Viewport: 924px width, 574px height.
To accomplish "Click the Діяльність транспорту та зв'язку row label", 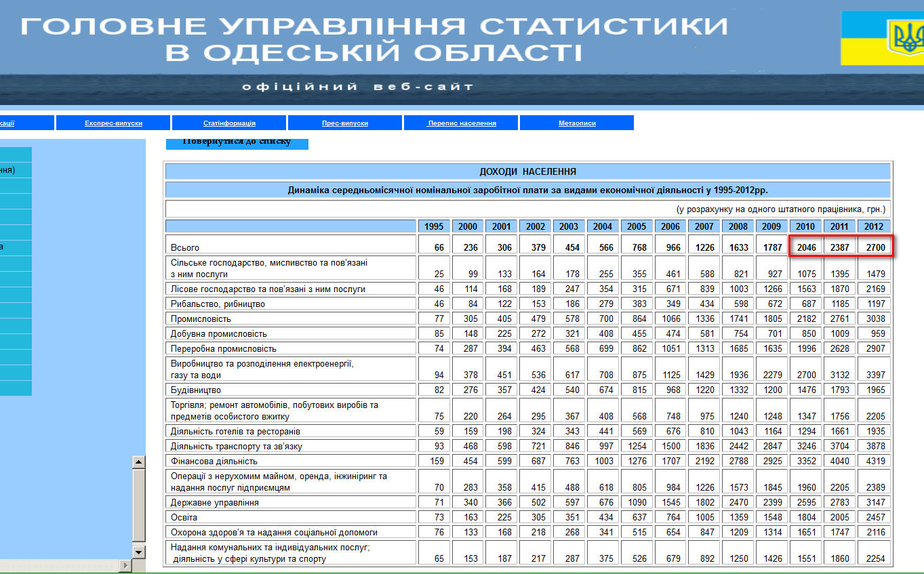I will [x=237, y=446].
